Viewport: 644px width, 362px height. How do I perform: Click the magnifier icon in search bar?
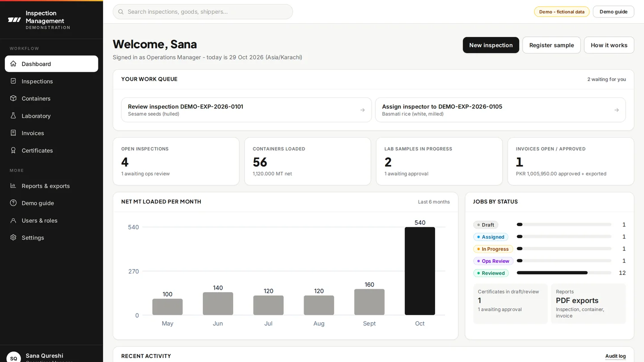click(121, 12)
